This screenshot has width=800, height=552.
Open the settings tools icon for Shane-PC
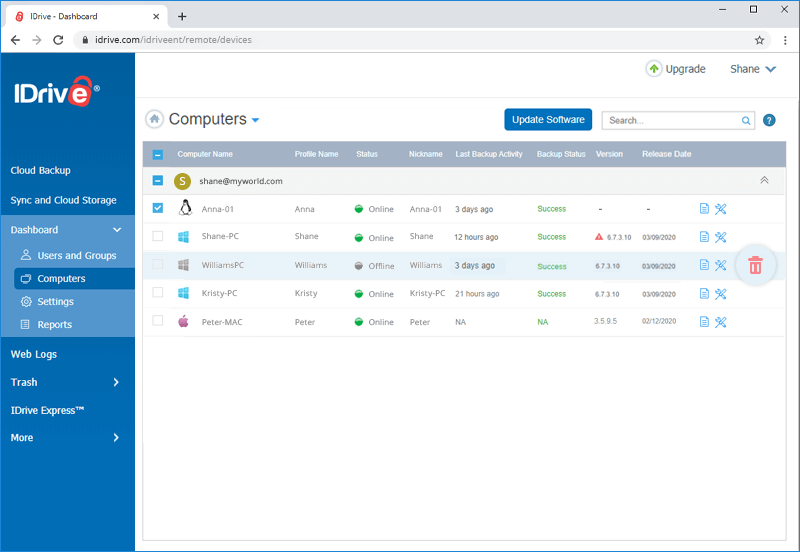[x=720, y=237]
